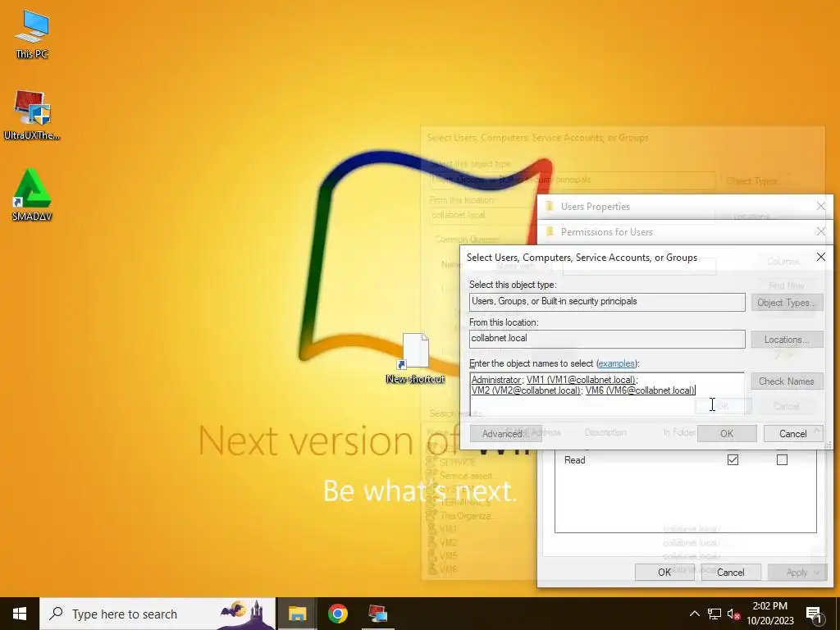Confirm Select Users dialog with OK
This screenshot has width=840, height=630.
click(x=727, y=433)
